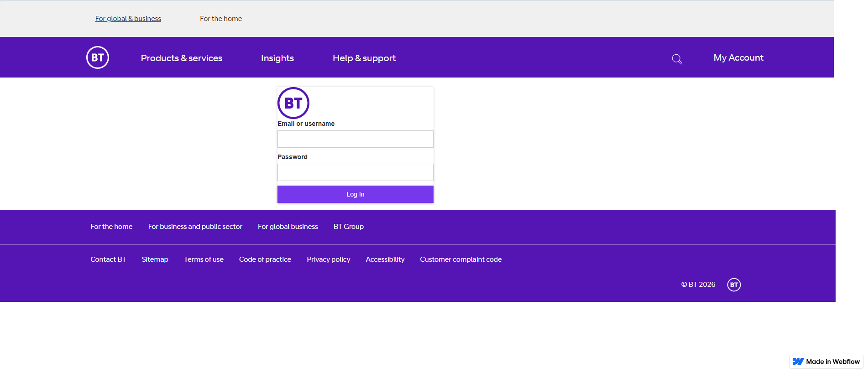Screen dimensions: 868x373
Task: Visit the BT Group footer link
Action: pos(349,227)
